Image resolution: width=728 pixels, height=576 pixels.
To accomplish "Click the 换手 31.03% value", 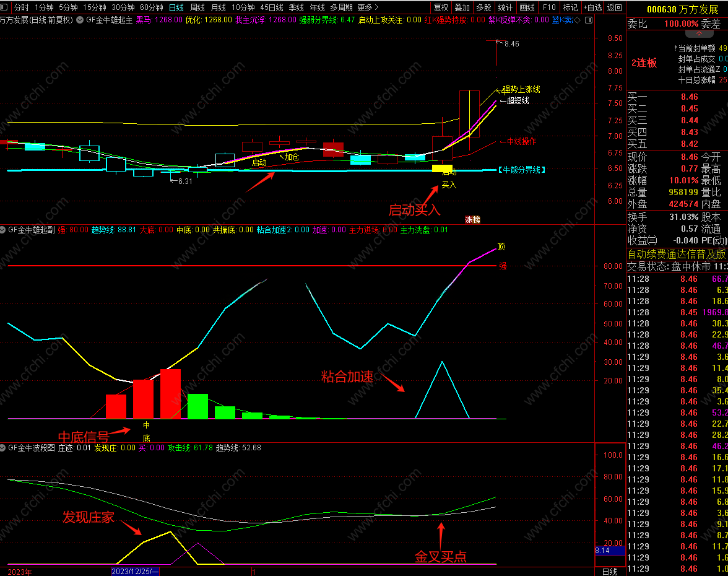I will click(x=683, y=217).
